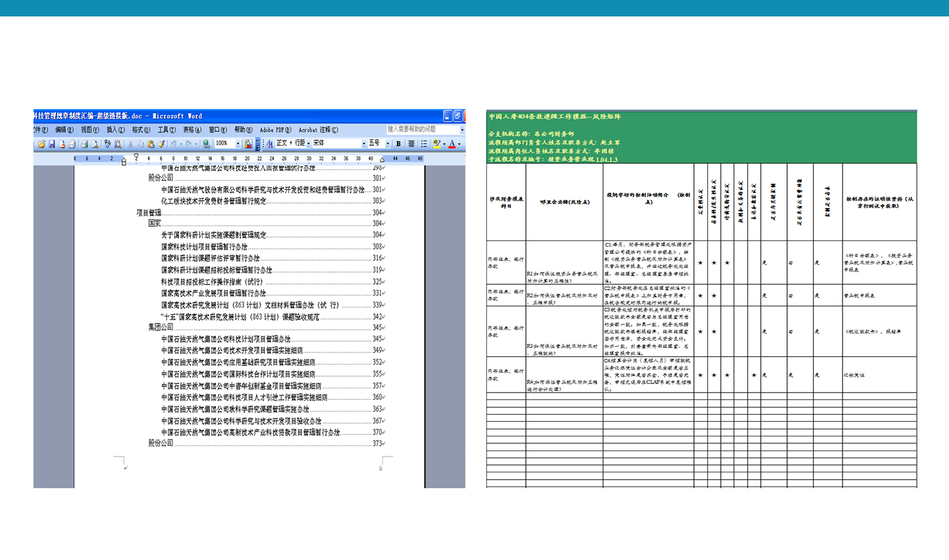Select the Format Painter brush icon
The image size is (949, 560).
pyautogui.click(x=161, y=144)
